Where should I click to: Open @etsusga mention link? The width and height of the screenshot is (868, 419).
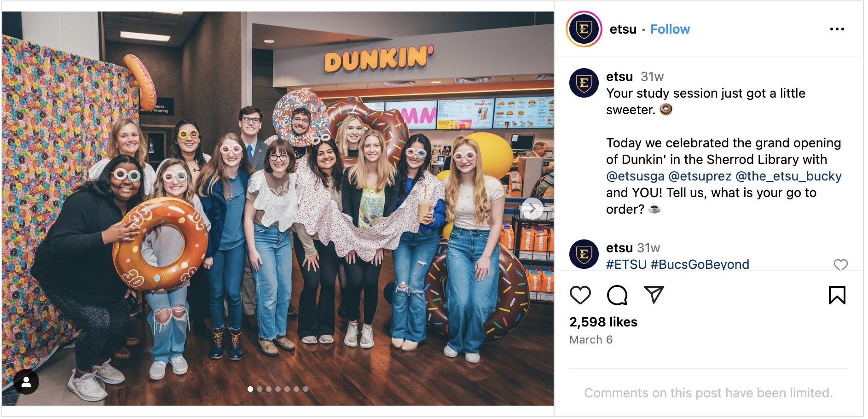(x=635, y=176)
